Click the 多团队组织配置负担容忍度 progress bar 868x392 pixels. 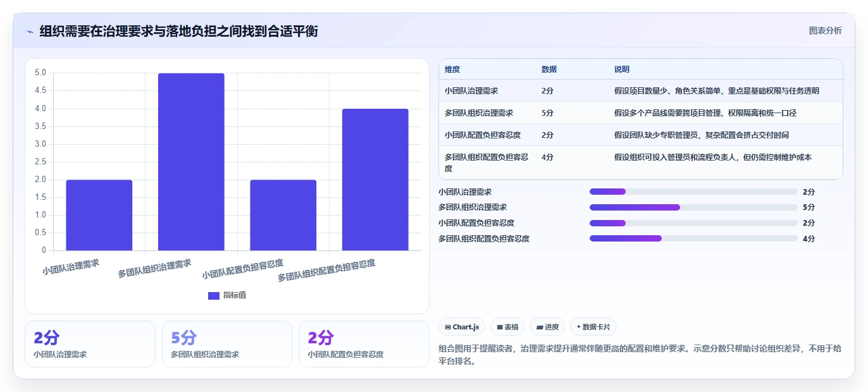693,239
